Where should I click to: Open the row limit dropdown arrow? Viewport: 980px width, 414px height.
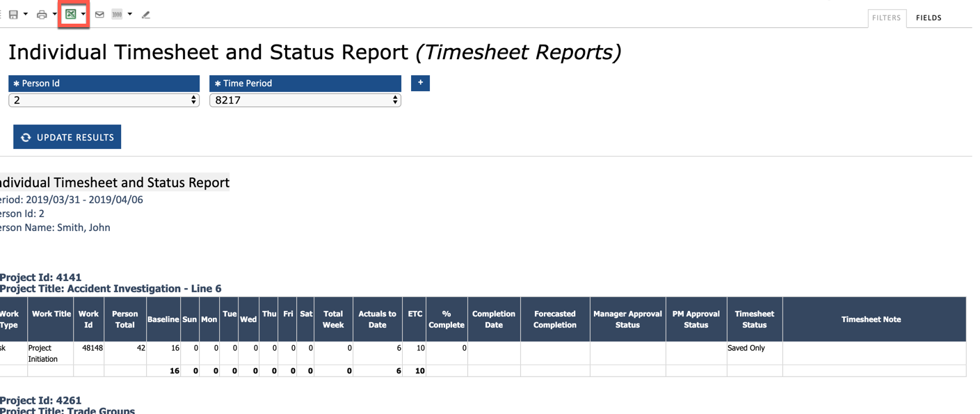pos(129,14)
